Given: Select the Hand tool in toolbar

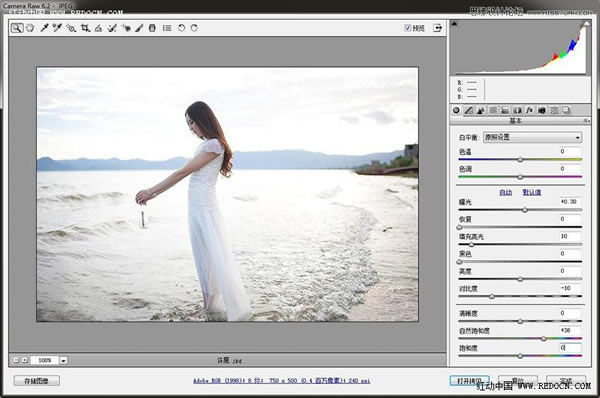Looking at the screenshot, I should (30, 28).
